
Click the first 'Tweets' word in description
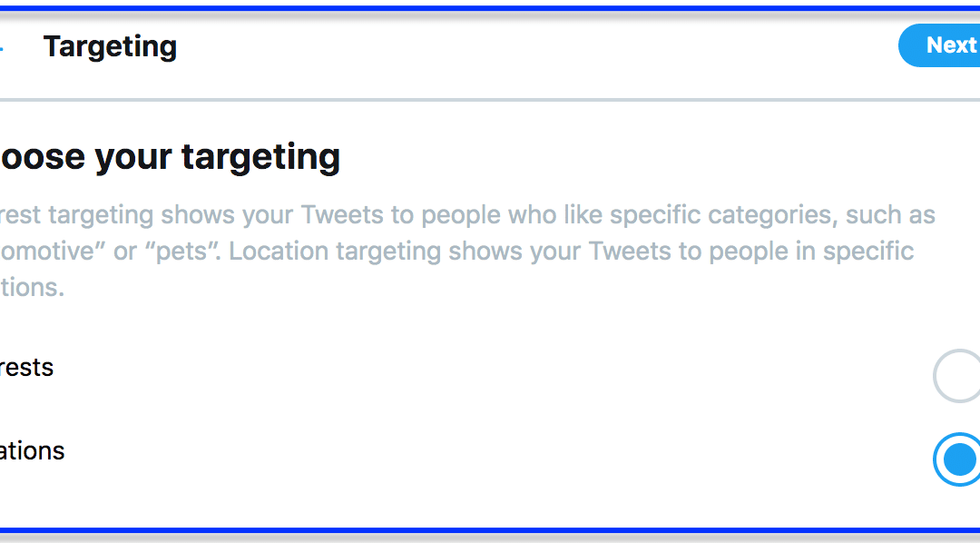pos(342,214)
